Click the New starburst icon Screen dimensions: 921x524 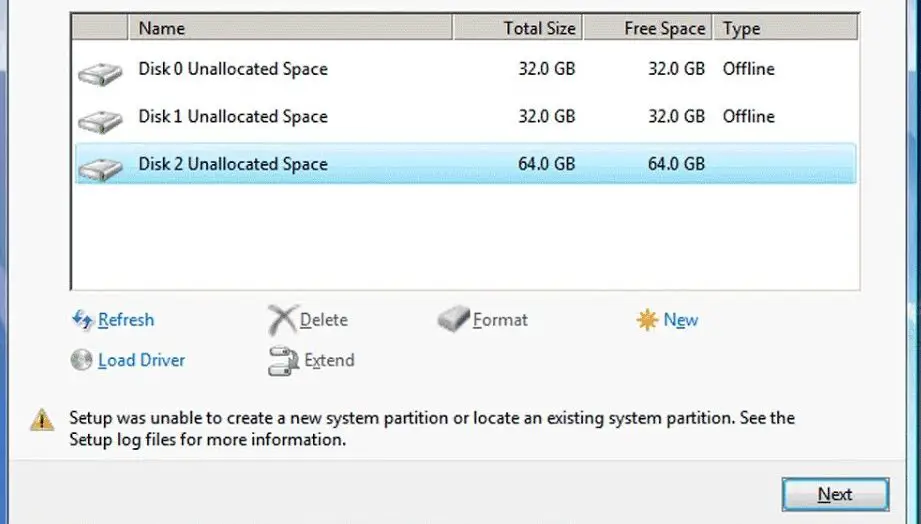(x=647, y=320)
